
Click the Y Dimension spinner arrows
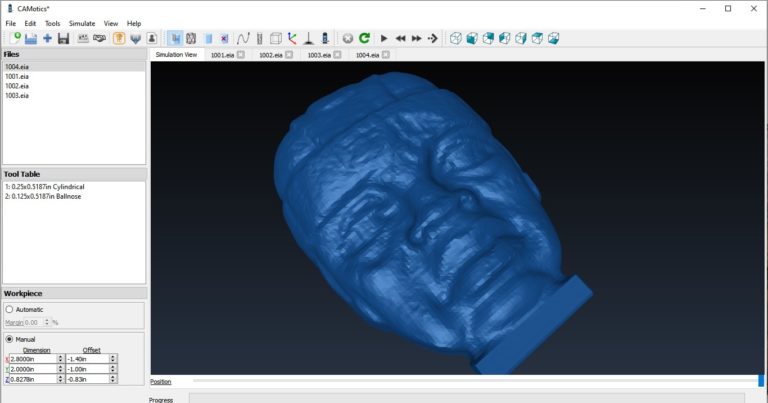click(61, 369)
